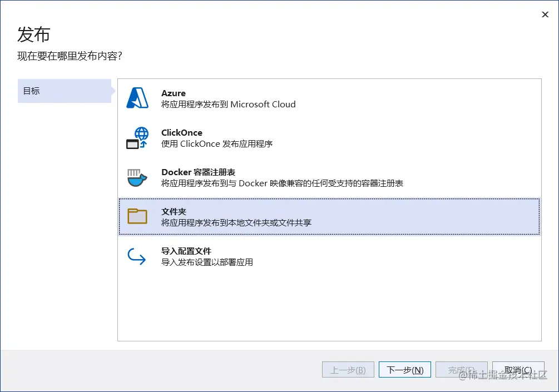This screenshot has height=392, width=559.
Task: Click the 本地文件夹或文件共享 description
Action: 236,223
